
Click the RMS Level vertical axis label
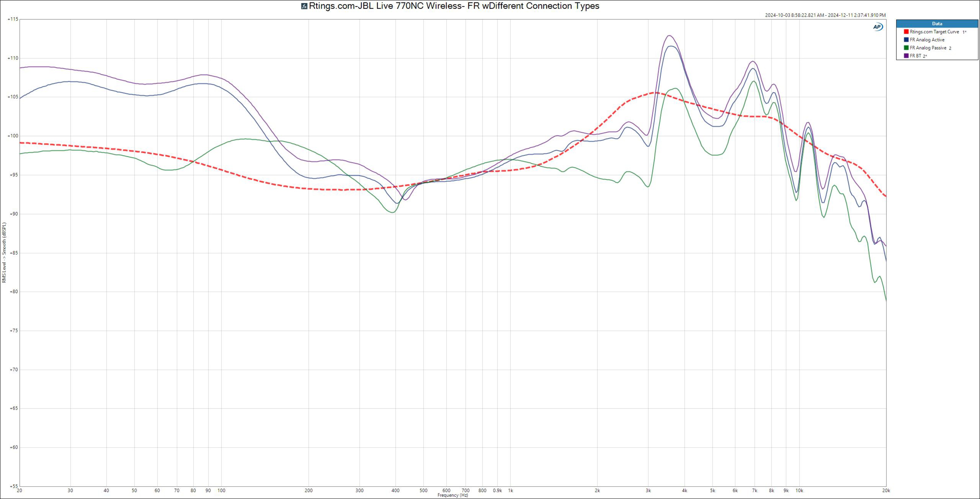(4, 253)
